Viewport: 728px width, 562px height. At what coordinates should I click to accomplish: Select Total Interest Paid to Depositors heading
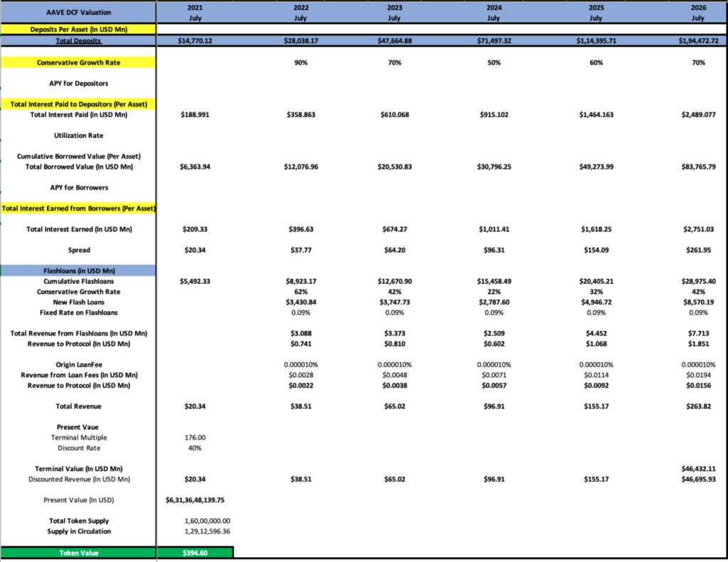tap(78, 104)
